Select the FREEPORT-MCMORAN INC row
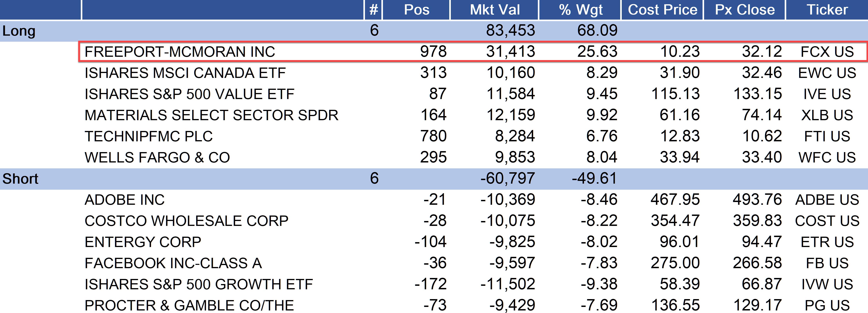868x313 pixels. [180, 52]
